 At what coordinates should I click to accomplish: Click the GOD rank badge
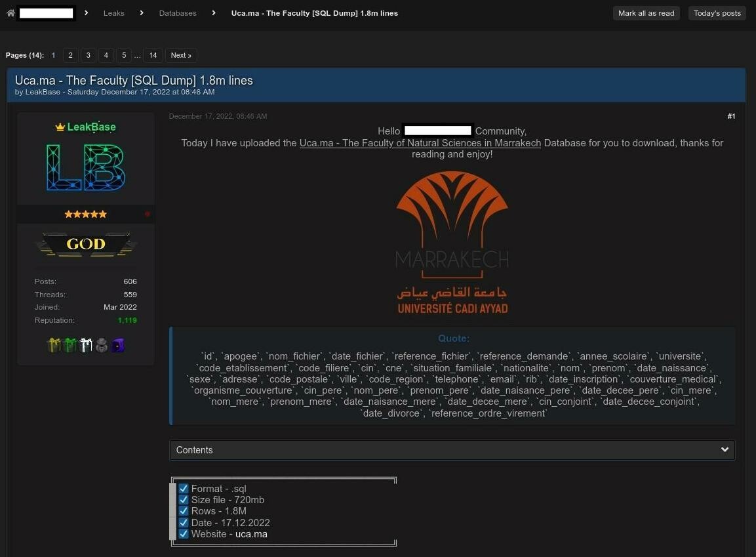(x=86, y=244)
